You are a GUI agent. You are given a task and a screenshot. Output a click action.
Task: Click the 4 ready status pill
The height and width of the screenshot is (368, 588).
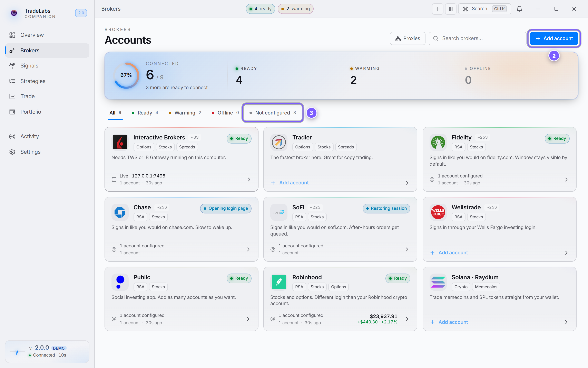(x=260, y=9)
